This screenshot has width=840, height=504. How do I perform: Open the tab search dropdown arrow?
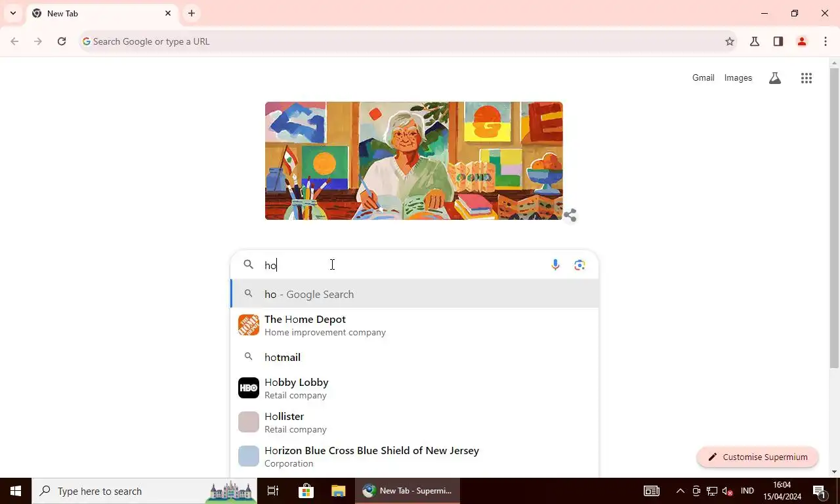pyautogui.click(x=12, y=13)
